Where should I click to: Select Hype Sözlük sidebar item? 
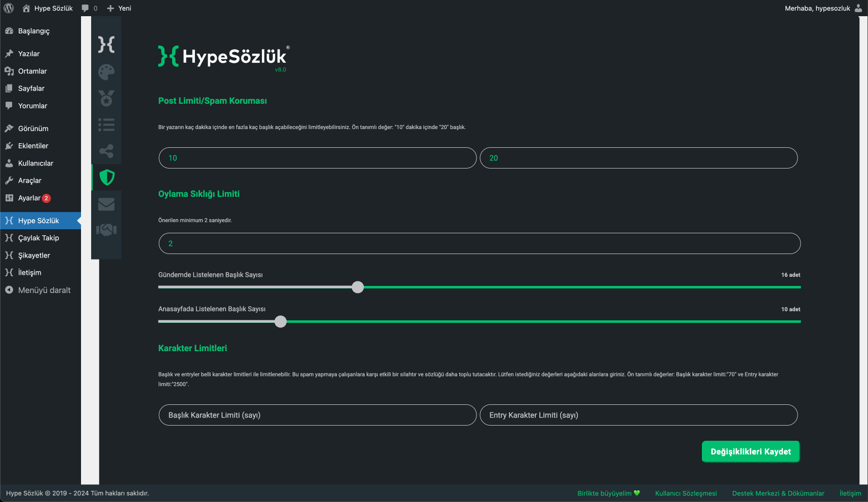pos(41,221)
